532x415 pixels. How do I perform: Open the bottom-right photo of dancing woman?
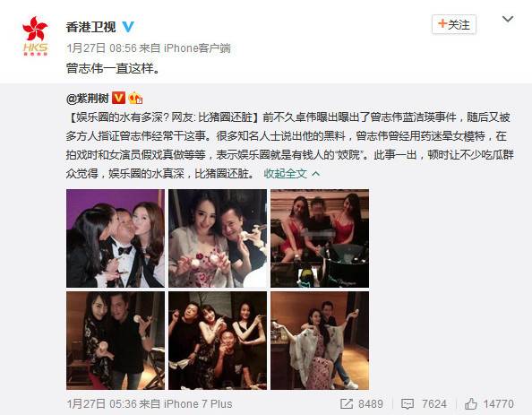click(320, 341)
